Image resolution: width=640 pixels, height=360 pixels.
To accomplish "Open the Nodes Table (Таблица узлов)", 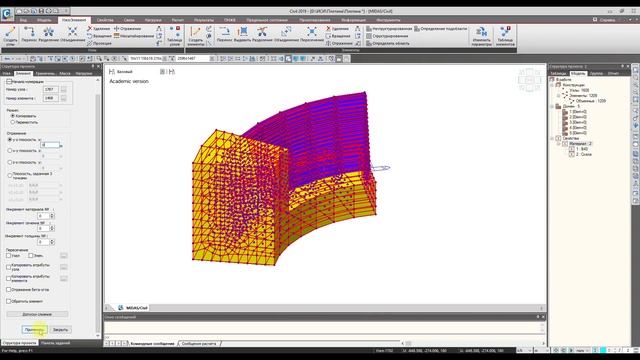I will [x=175, y=36].
